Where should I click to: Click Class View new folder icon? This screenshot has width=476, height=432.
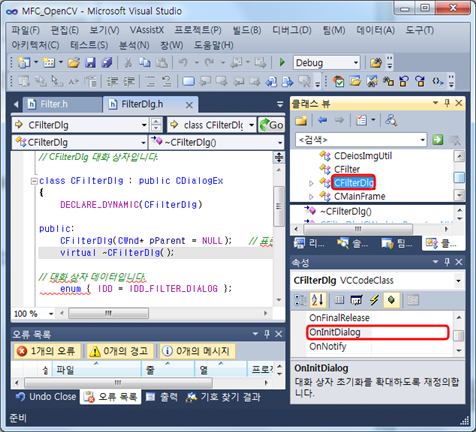click(301, 120)
